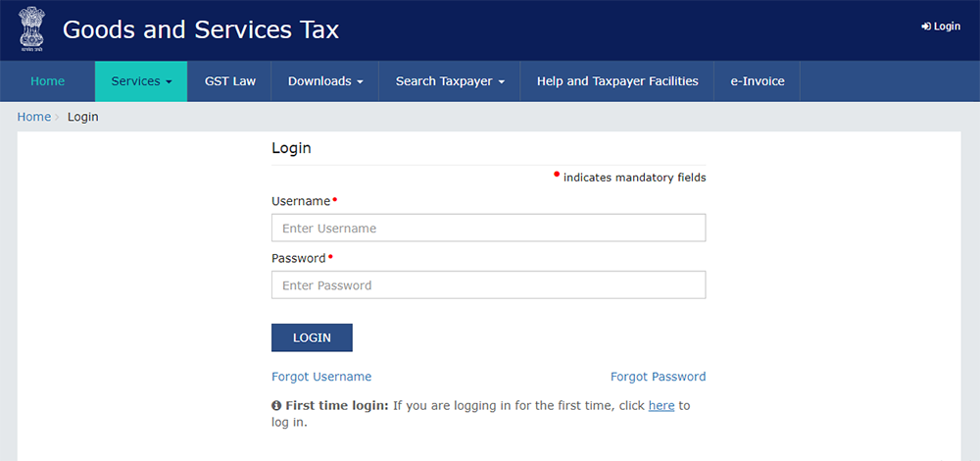Click the 'here' first-time login link
Viewport: 980px width, 461px height.
(x=661, y=406)
